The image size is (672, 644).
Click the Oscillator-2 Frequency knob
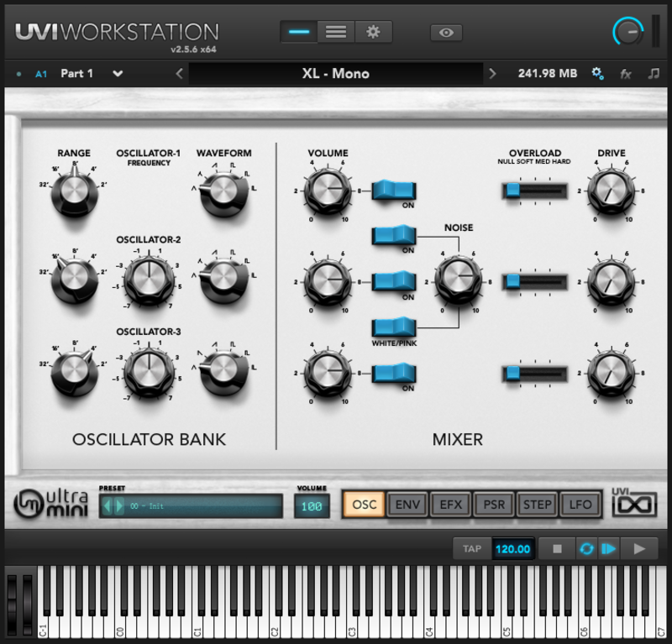[149, 280]
